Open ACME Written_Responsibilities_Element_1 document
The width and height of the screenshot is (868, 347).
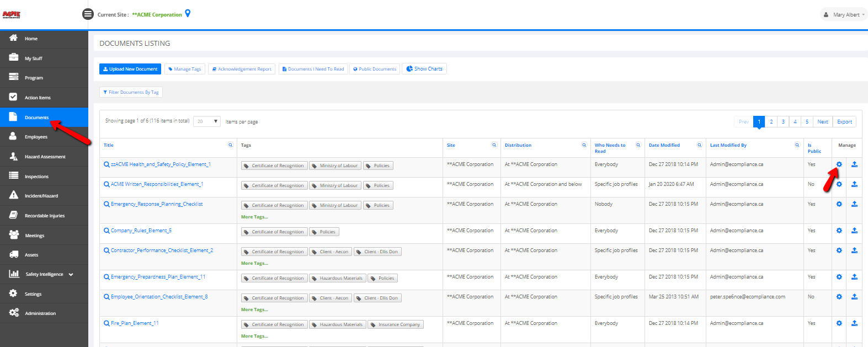click(x=157, y=184)
